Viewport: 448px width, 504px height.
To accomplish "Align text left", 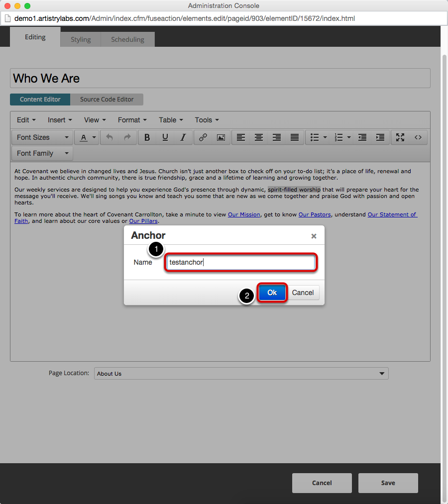I will (241, 137).
